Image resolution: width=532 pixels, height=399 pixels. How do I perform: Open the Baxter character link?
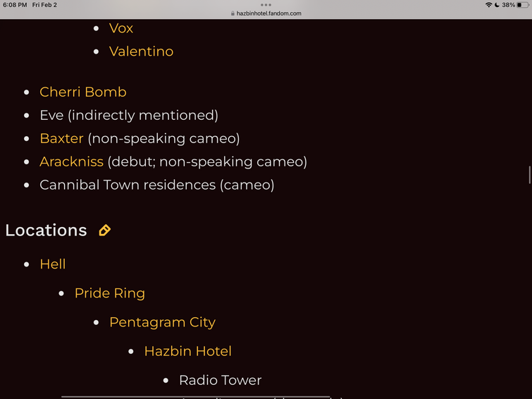pyautogui.click(x=61, y=138)
